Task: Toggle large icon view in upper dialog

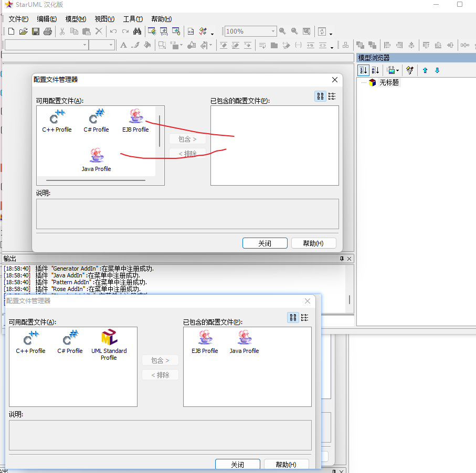Action: (x=320, y=96)
